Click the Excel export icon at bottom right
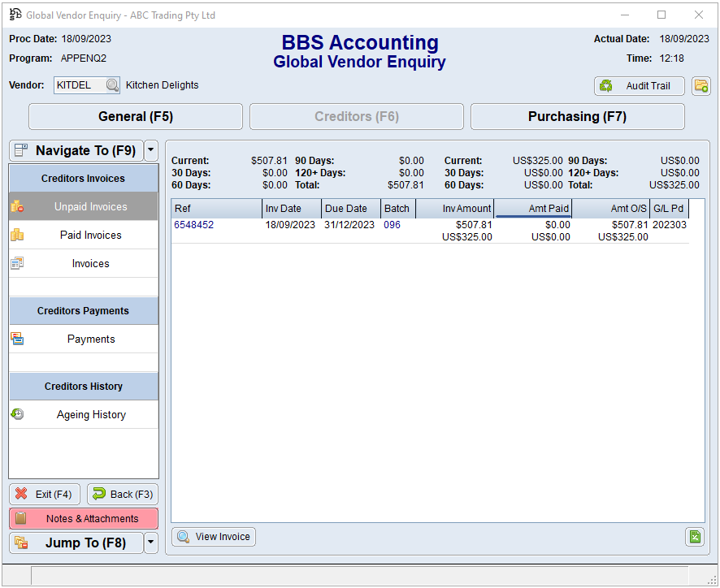The height and width of the screenshot is (588, 720). [695, 537]
